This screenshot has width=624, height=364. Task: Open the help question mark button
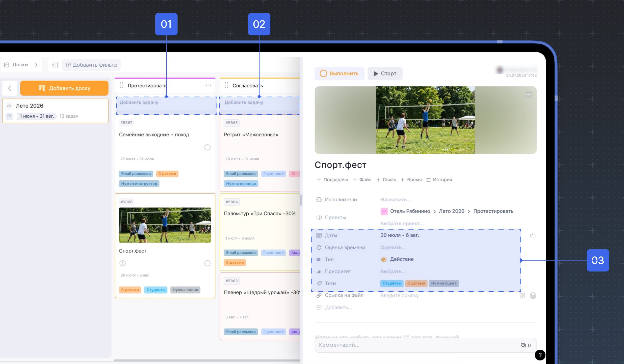point(540,355)
